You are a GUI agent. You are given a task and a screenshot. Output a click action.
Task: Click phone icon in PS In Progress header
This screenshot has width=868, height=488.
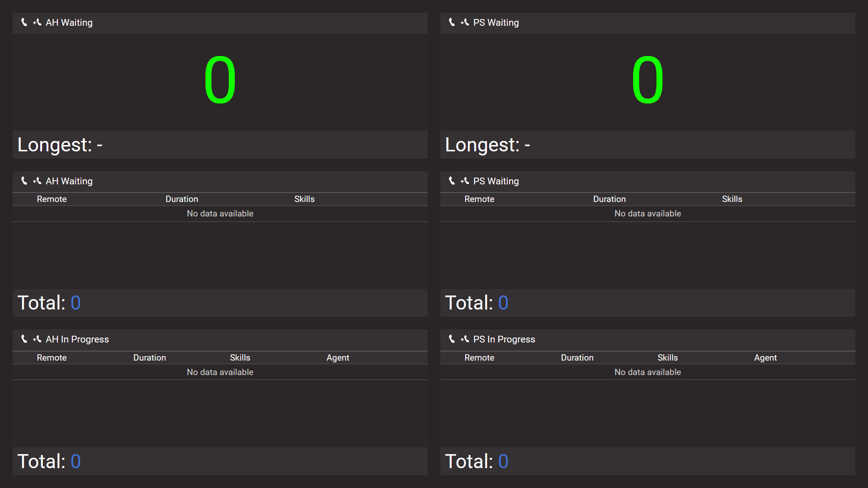pos(452,339)
